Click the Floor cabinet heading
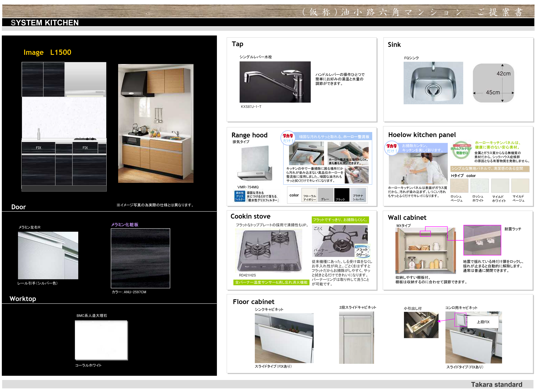Image resolution: width=538 pixels, height=392 pixels. [253, 302]
